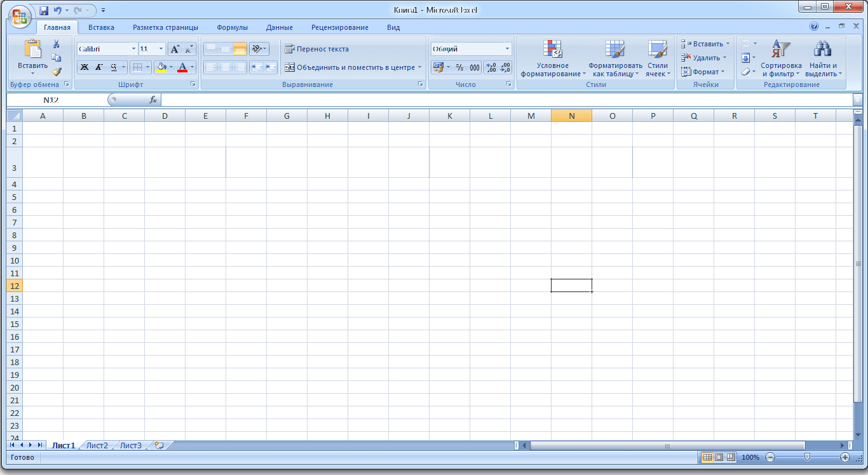Viewport: 868px width, 475px height.
Task: Click the AutoSum sigma icon
Action: pyautogui.click(x=746, y=44)
